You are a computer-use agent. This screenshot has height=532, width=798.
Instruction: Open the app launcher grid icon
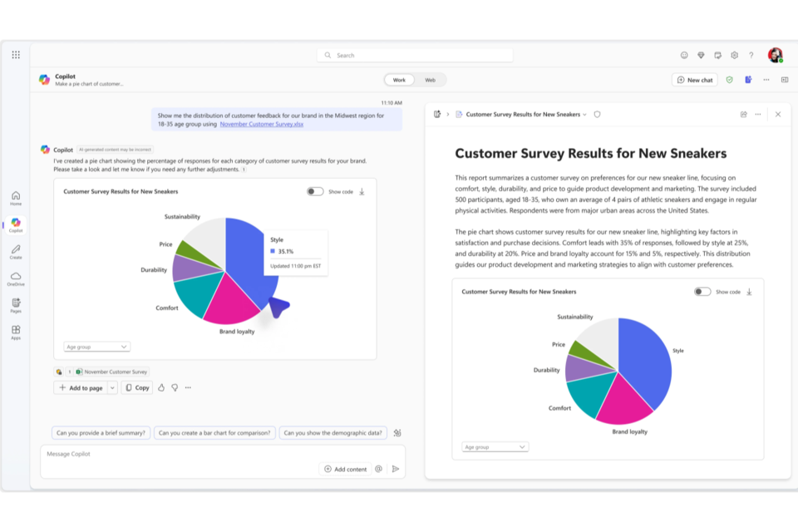pos(16,55)
